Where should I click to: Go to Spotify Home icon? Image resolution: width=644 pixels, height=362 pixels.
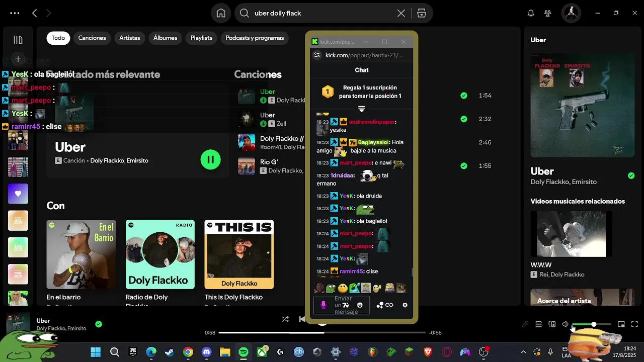pos(221,13)
